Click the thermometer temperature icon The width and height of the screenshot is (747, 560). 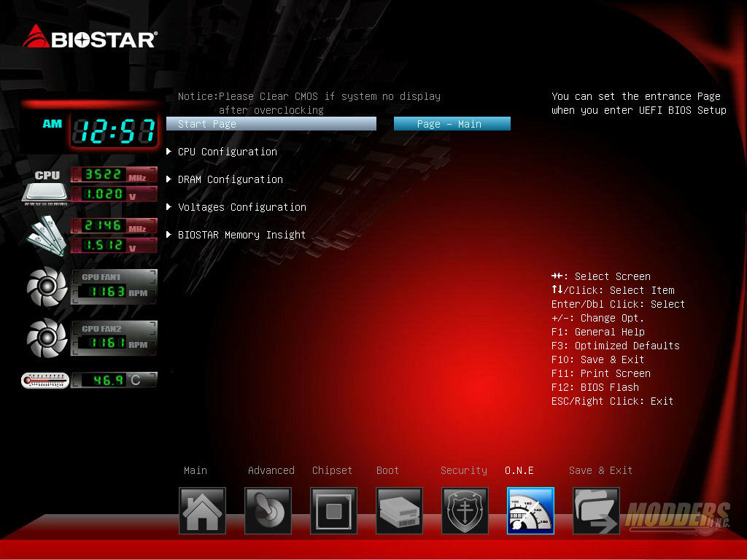[45, 380]
